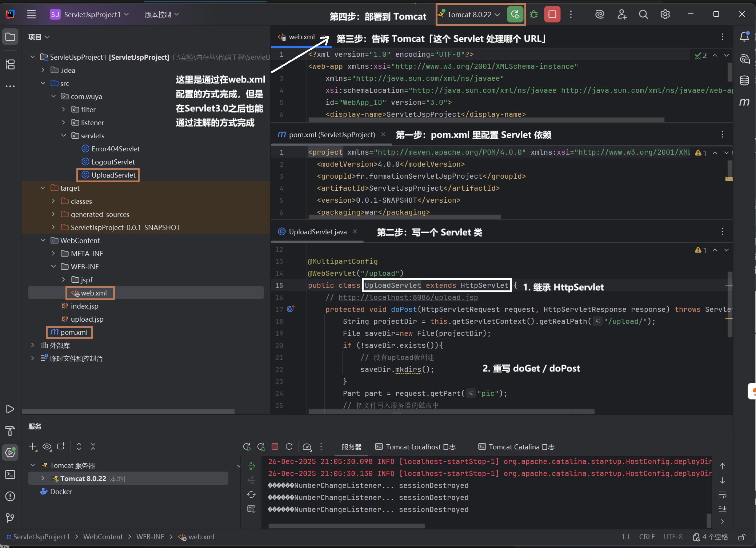Switch to the Tomcat Catalina log tab
Viewport: 756px width, 548px height.
(516, 447)
